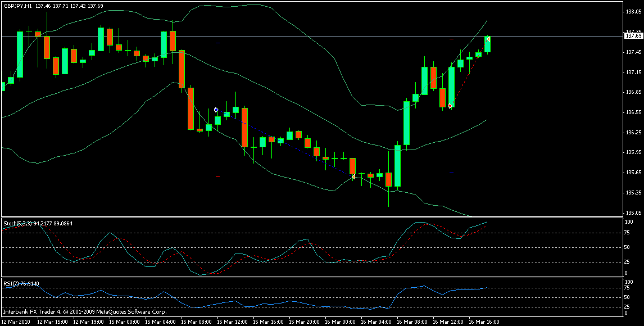644x326 pixels.
Task: Click the small blue dash below the sell arrow
Action: tap(451, 173)
